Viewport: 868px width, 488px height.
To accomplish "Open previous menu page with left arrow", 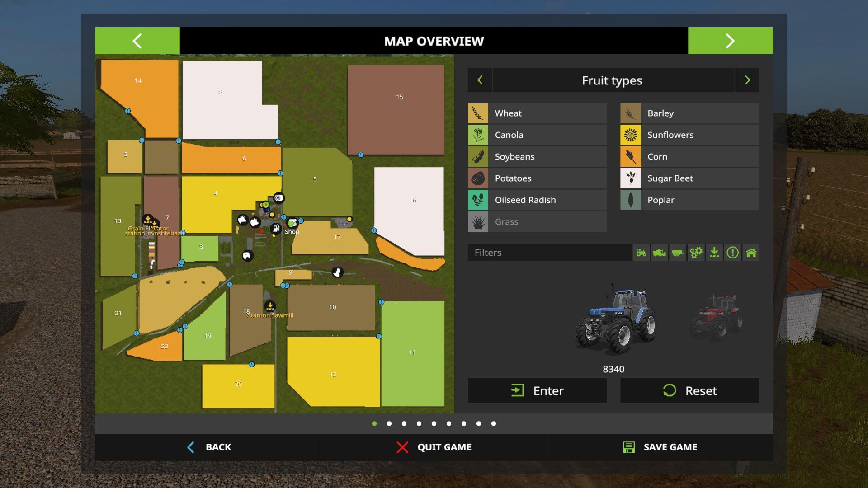I will pyautogui.click(x=137, y=41).
